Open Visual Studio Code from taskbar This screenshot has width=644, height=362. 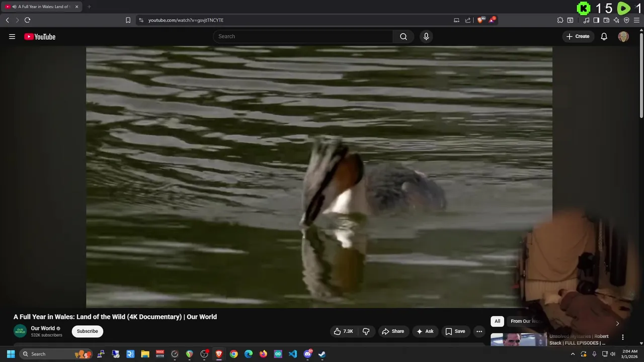(x=293, y=354)
